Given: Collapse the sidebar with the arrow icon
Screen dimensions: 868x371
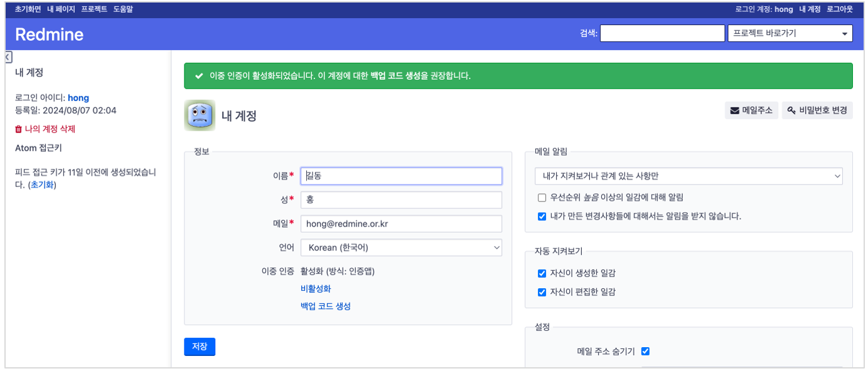Looking at the screenshot, I should tap(8, 57).
